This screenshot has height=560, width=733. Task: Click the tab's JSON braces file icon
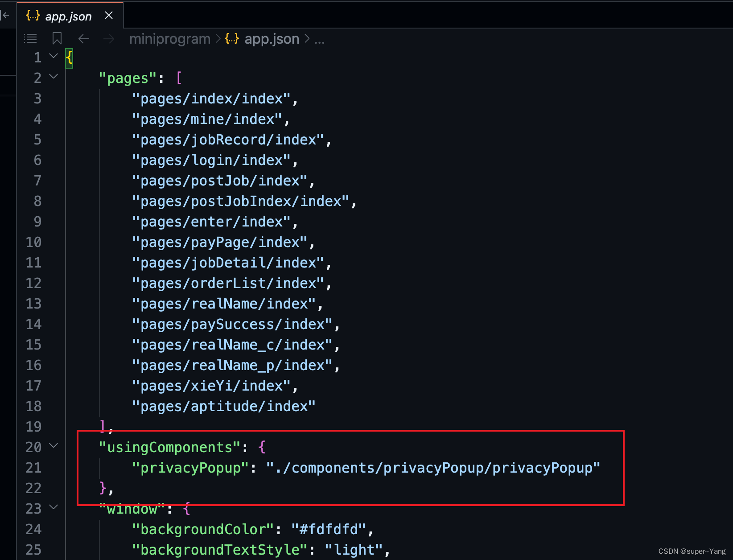coord(33,16)
